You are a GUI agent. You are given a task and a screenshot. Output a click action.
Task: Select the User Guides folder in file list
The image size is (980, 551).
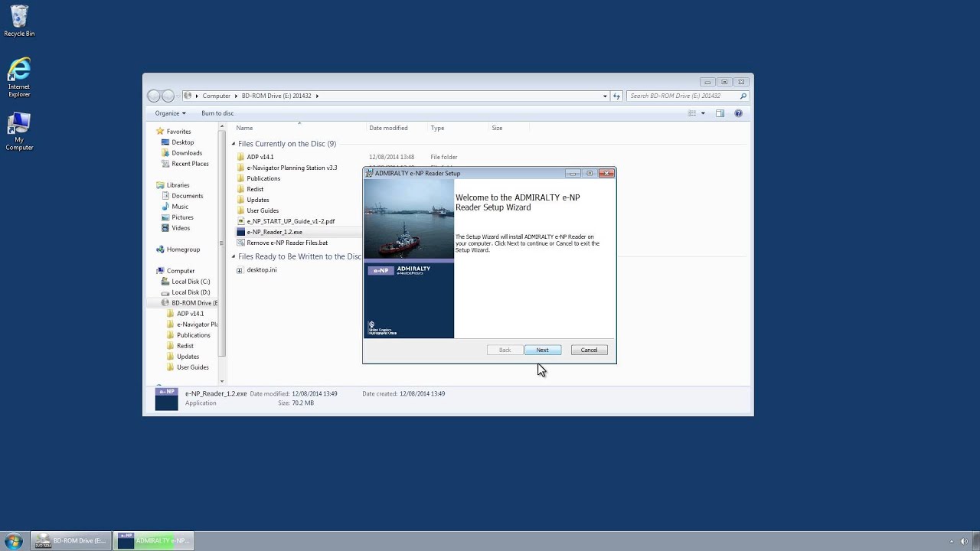(x=263, y=210)
